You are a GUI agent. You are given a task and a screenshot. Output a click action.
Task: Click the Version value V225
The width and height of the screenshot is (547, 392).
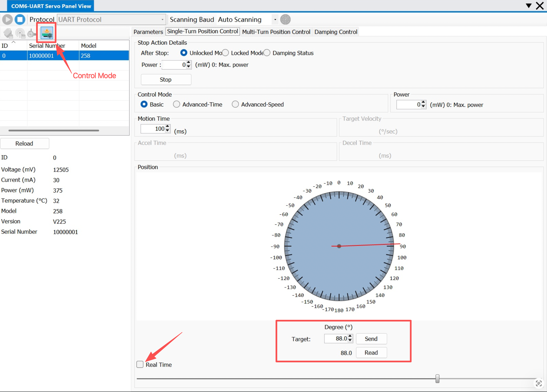point(59,222)
